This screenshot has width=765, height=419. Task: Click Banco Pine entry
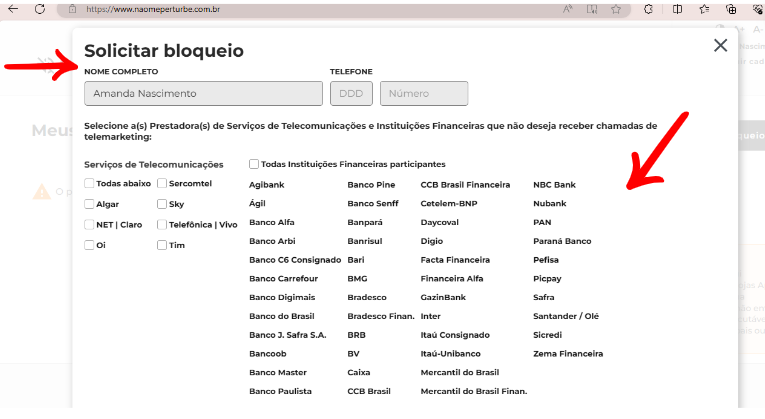[371, 185]
